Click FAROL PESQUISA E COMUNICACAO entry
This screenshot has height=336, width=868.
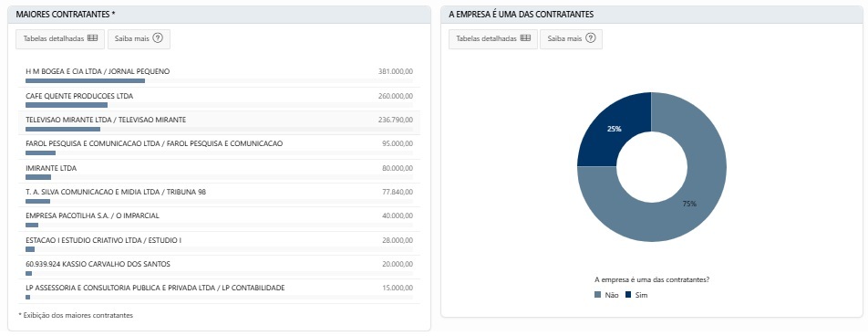tap(219, 147)
